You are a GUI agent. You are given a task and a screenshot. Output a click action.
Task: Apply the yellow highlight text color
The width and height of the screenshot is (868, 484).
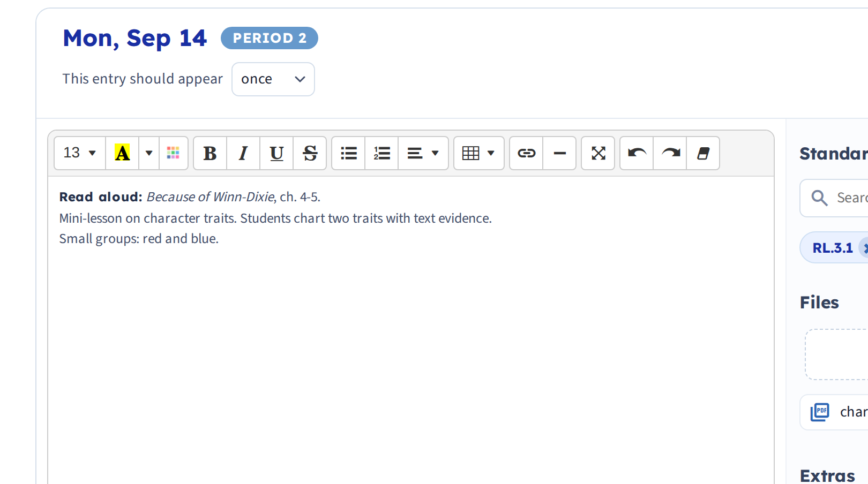[122, 153]
